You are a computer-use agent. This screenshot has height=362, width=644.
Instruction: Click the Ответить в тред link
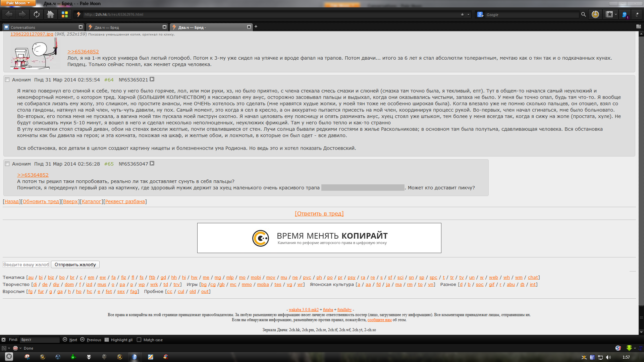(x=319, y=214)
